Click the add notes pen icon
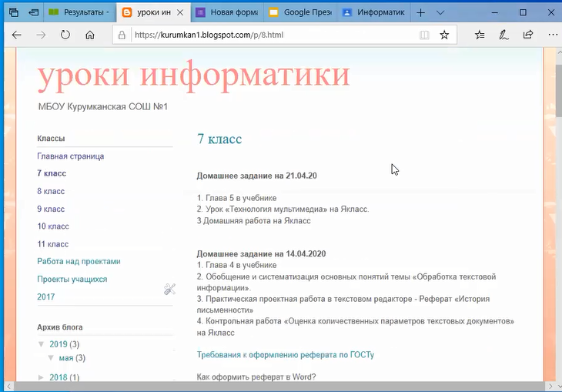 pyautogui.click(x=503, y=35)
